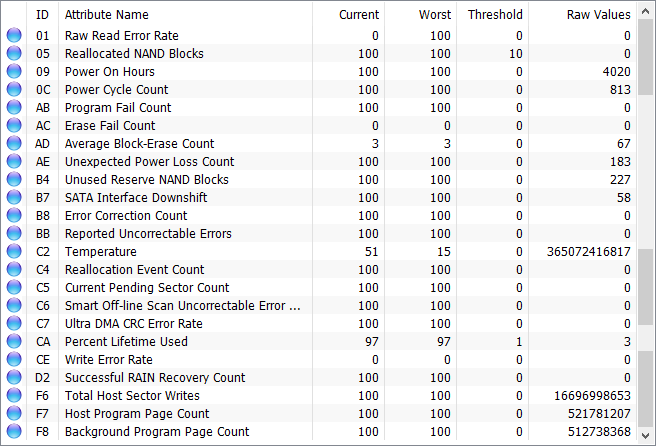The width and height of the screenshot is (656, 446).
Task: Click Temperature current value 51
Action: 372,251
